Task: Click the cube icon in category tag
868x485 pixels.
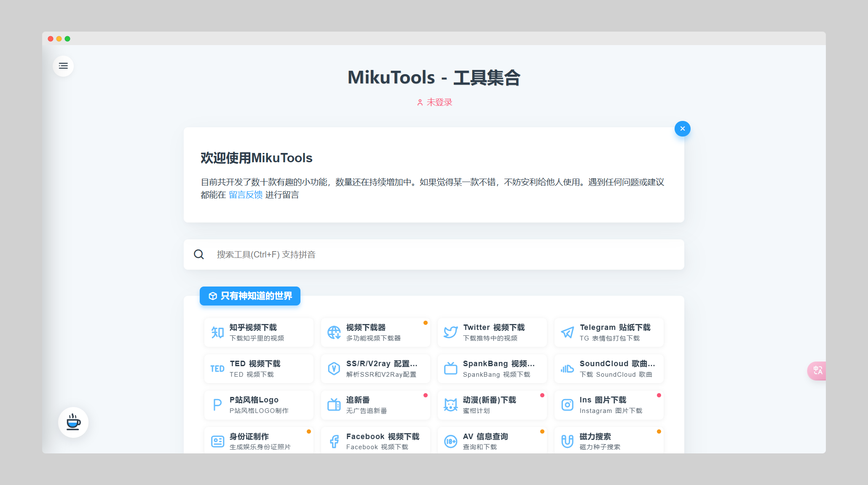Action: (213, 296)
